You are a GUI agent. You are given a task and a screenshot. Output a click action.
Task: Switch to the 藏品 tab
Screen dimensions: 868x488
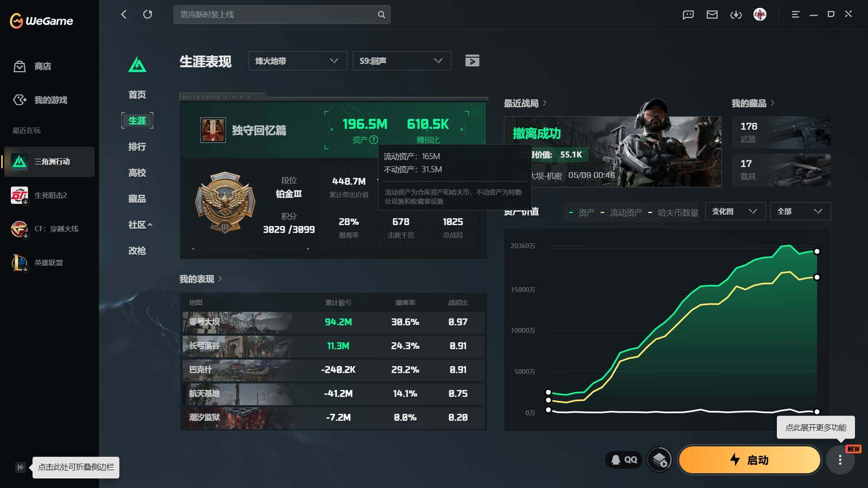(x=137, y=199)
